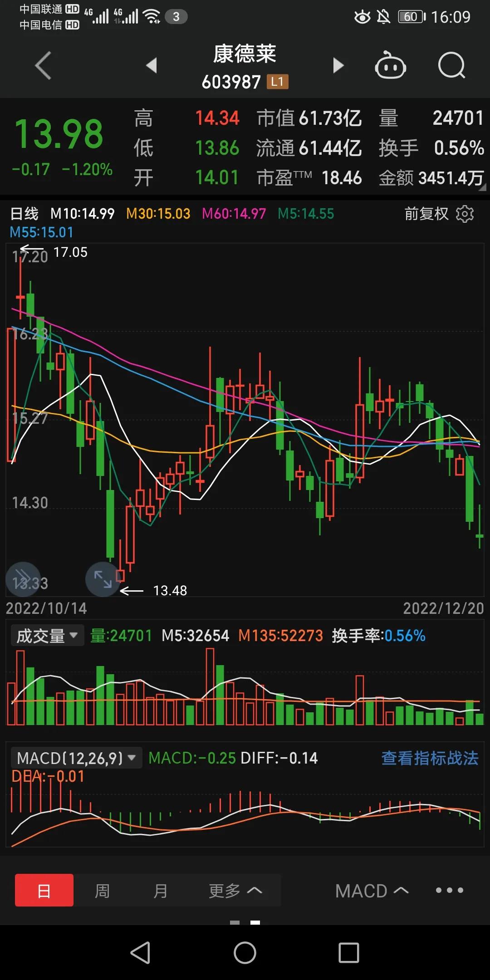490x980 pixels.
Task: Tap the M60:14.97 moving average label
Action: pos(234,214)
